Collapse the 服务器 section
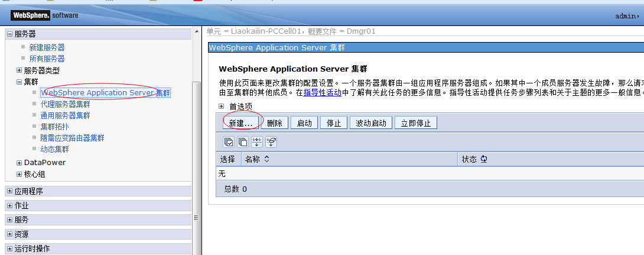The width and height of the screenshot is (644, 255). [9, 34]
